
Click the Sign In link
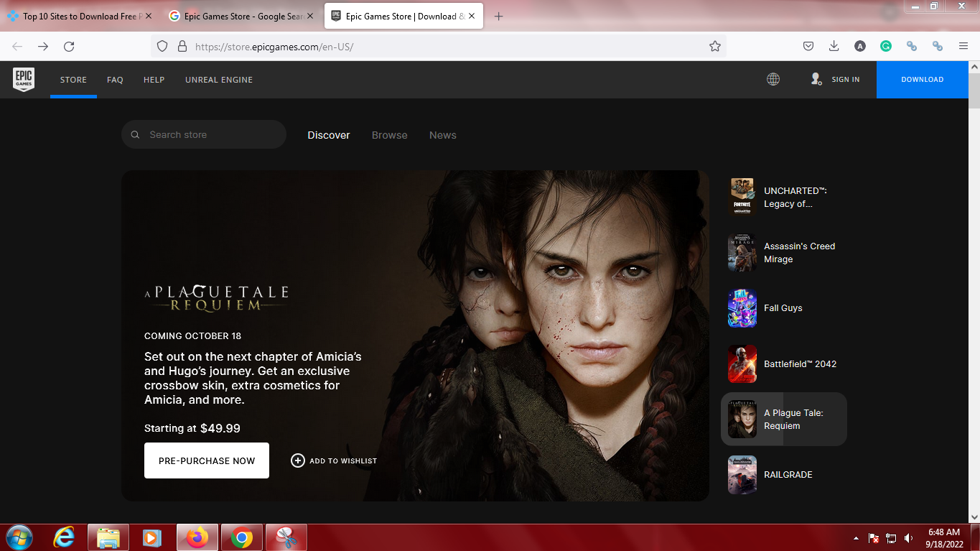[x=846, y=80]
